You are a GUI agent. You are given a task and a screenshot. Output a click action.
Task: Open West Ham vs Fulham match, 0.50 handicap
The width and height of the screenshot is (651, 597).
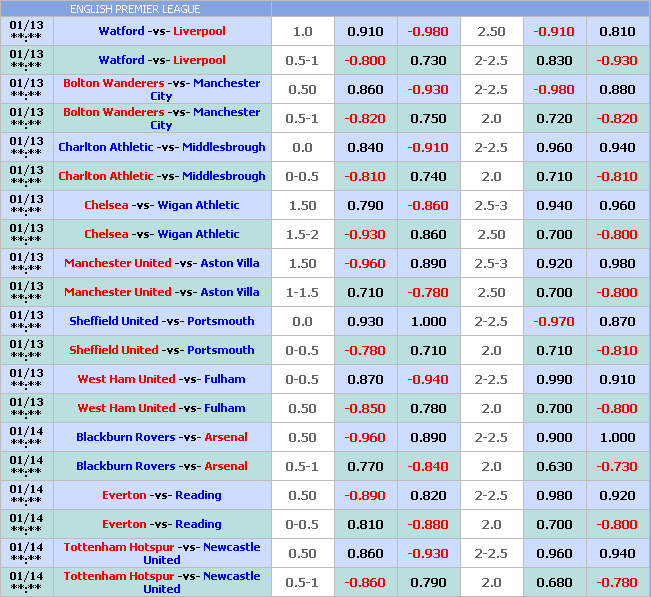click(x=162, y=408)
